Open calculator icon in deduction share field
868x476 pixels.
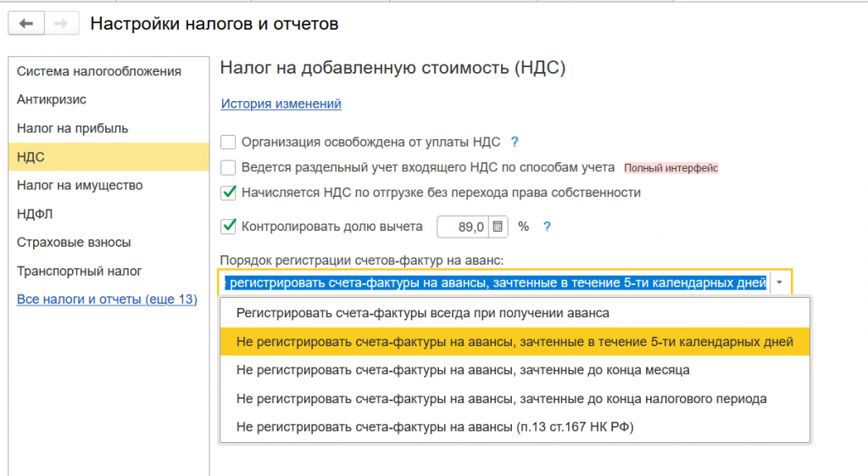pyautogui.click(x=498, y=227)
